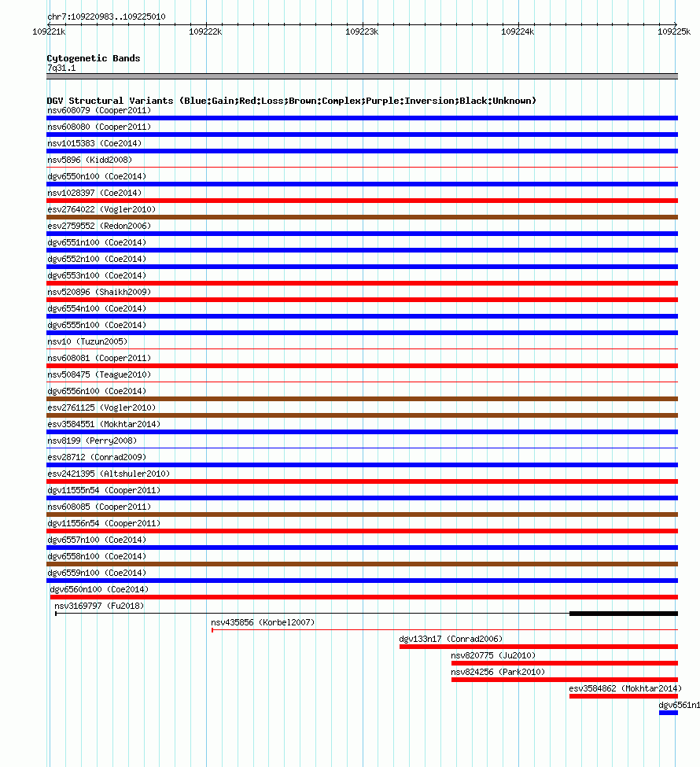Click dgv6560n100 (Coe2014) label
This screenshot has height=767, width=700.
99,589
